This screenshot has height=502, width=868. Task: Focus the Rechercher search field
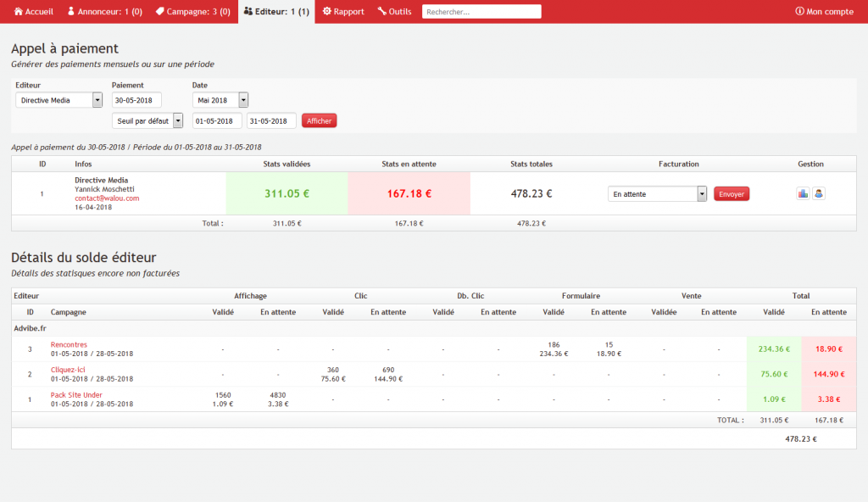tap(481, 12)
